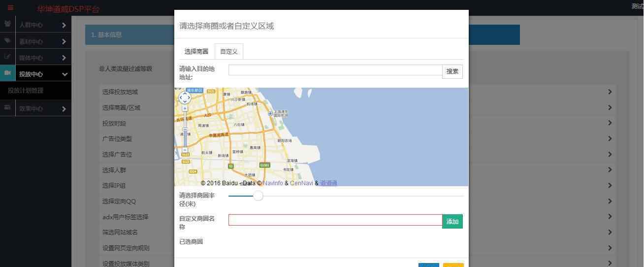Select the 自定义 tab

229,52
